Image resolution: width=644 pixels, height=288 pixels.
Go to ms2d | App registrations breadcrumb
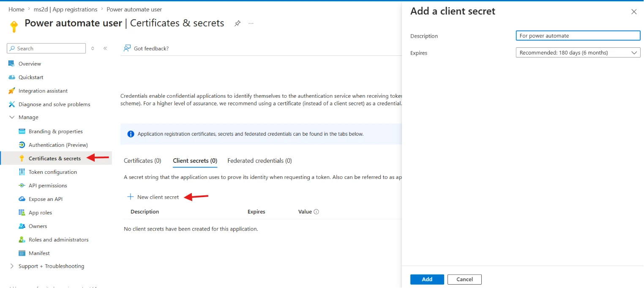65,9
